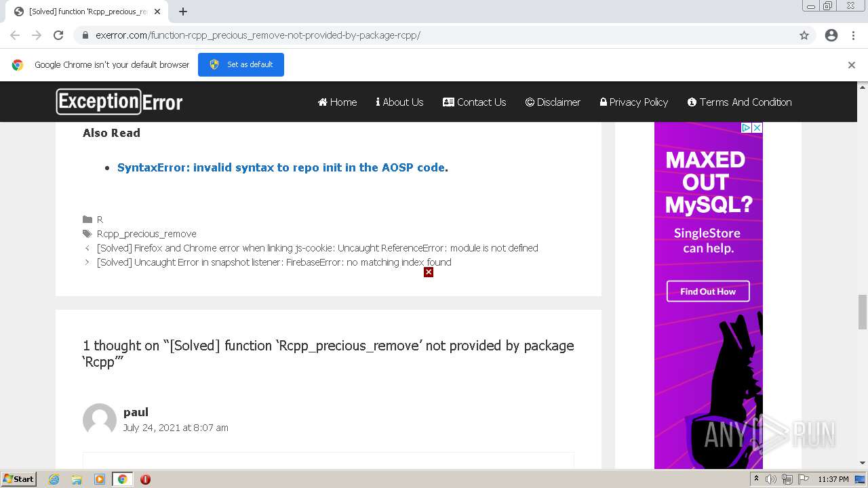Open category R link
Viewport: 868px width, 488px height.
click(100, 220)
